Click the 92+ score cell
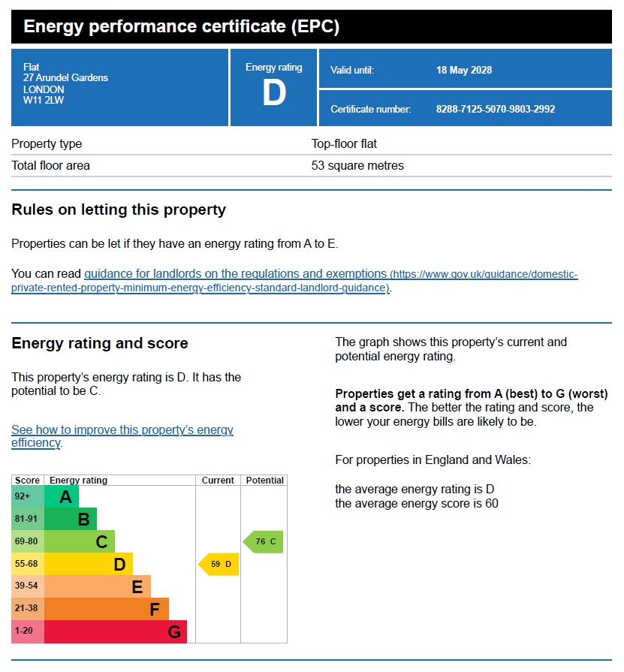 tap(28, 497)
